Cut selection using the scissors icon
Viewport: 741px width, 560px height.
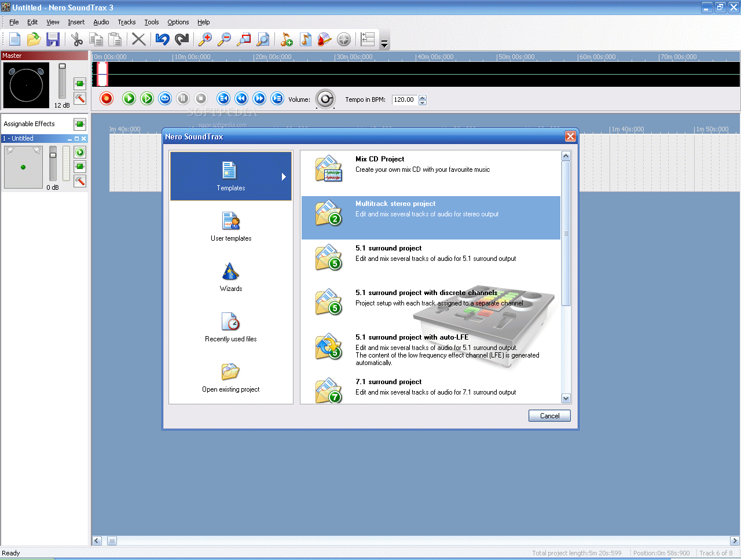(x=77, y=39)
